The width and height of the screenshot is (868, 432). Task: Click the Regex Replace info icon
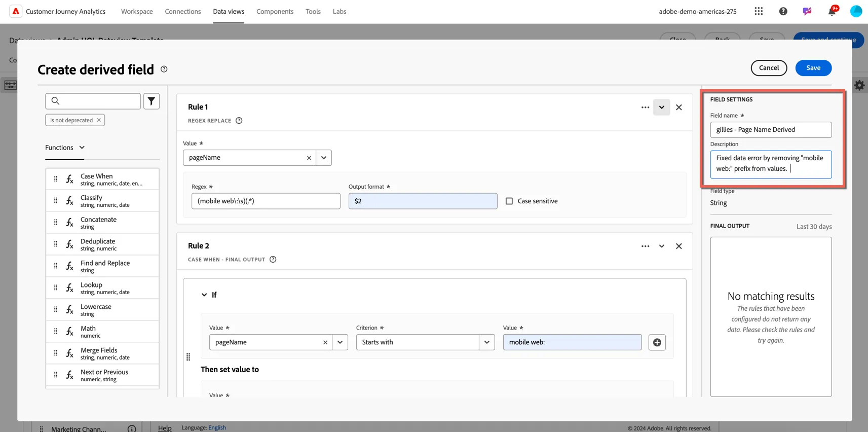point(239,121)
